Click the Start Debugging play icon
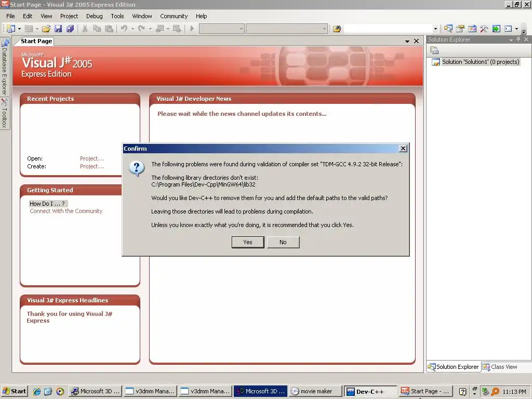Viewport: 532px width, 399px height. point(192,29)
